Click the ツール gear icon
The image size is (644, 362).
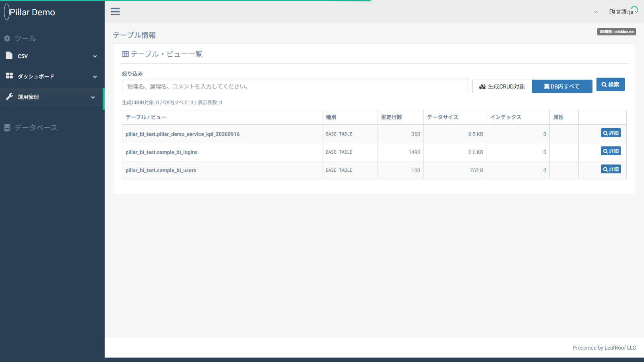click(7, 38)
